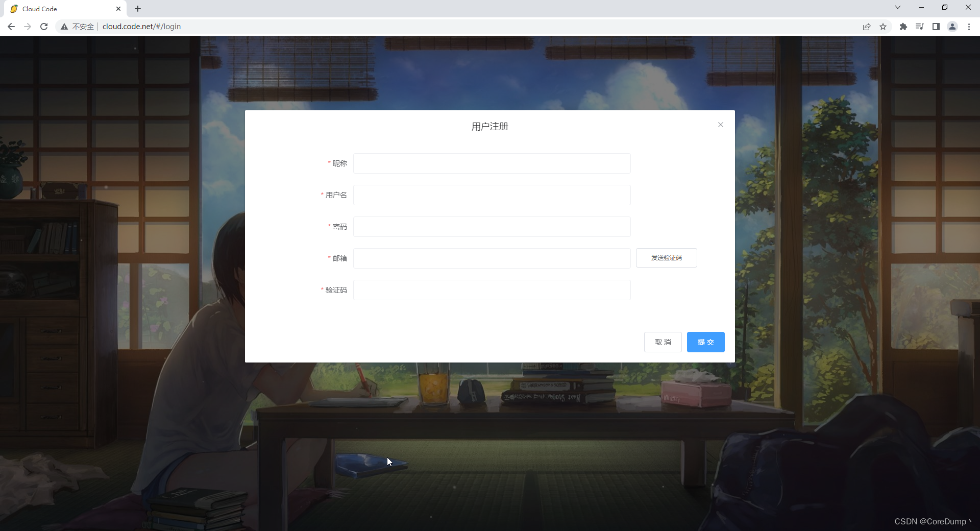980x531 pixels.
Task: Click 发送验证码 button
Action: pyautogui.click(x=666, y=258)
